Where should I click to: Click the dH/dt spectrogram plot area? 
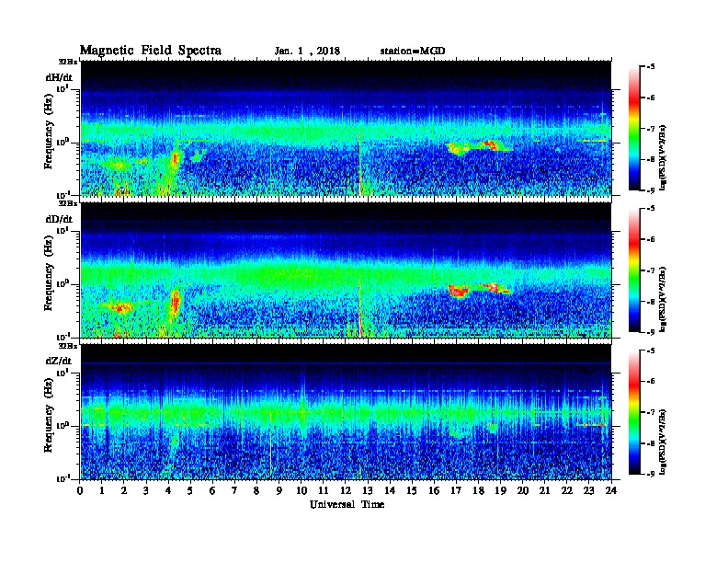(346, 128)
